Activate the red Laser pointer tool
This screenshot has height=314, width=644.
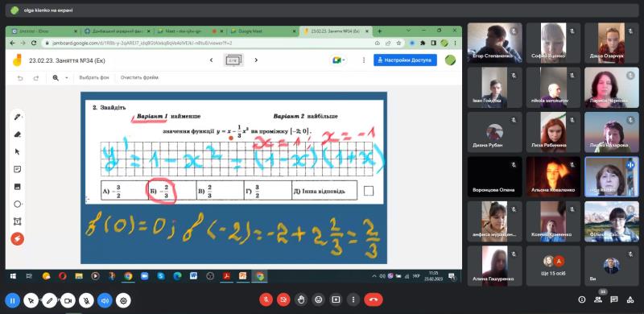[x=17, y=239]
